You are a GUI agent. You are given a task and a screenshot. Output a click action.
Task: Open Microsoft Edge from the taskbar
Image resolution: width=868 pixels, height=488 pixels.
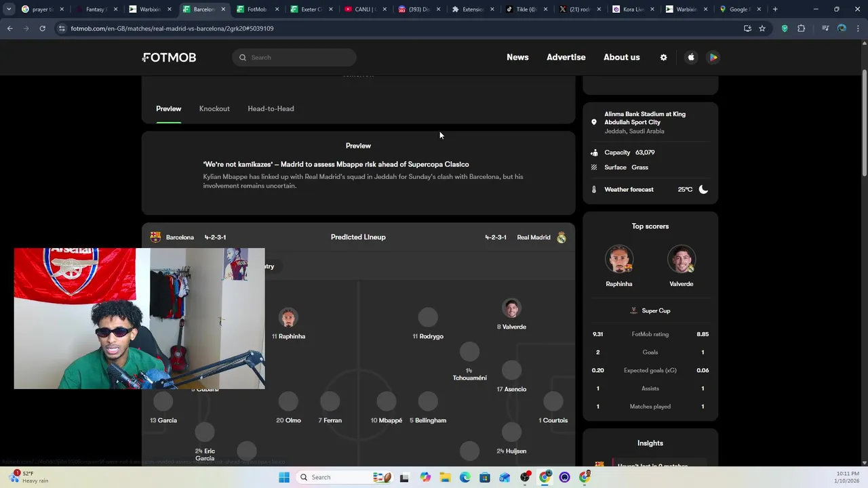click(x=465, y=477)
